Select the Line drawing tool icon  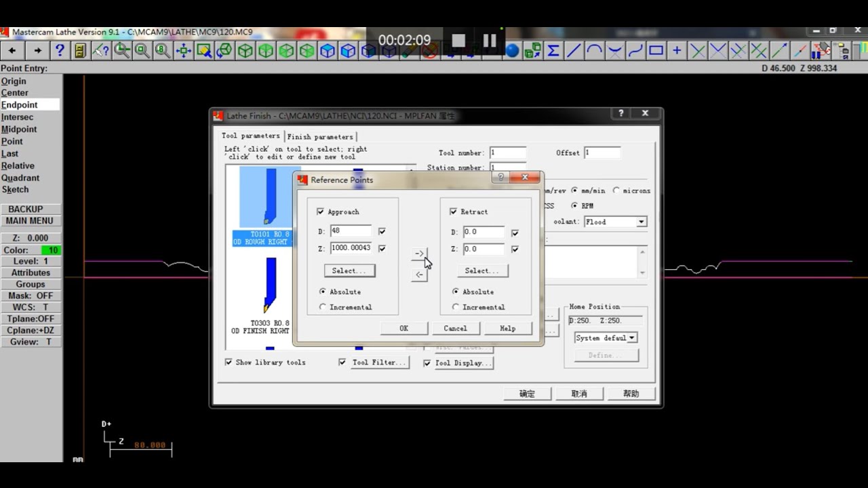(574, 50)
